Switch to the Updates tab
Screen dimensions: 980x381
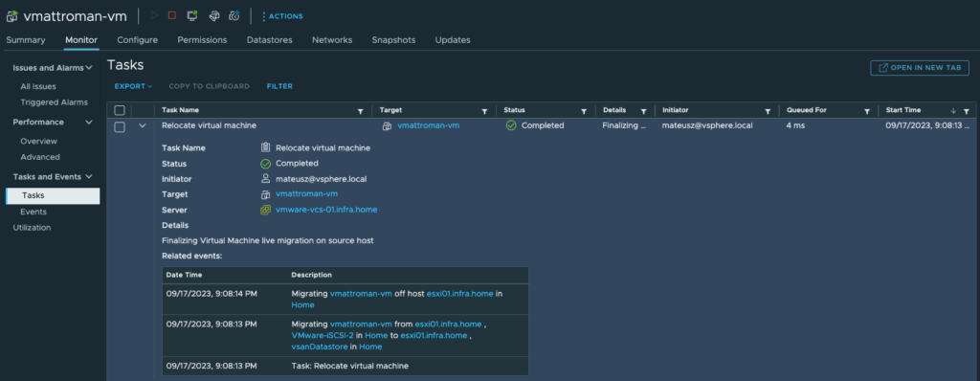453,40
